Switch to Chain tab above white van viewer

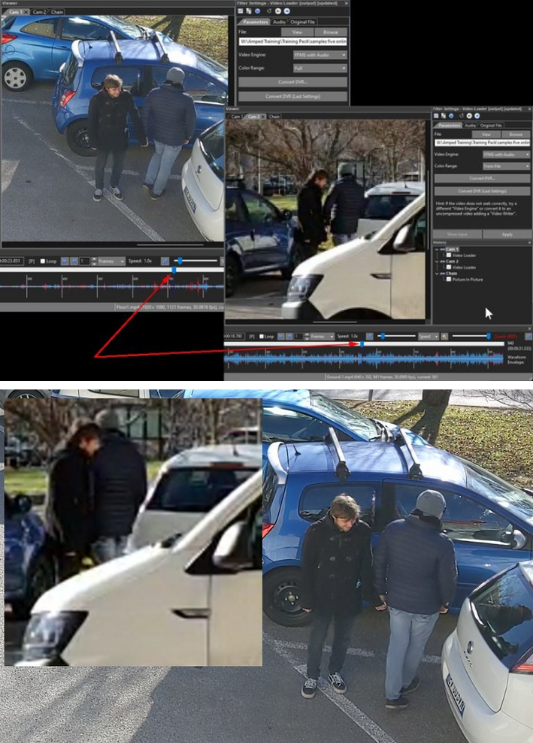coord(274,116)
